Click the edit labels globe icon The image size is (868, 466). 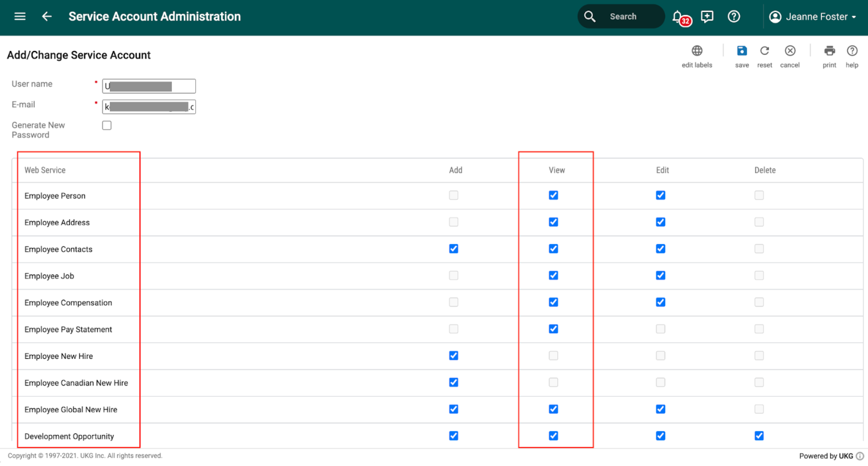tap(697, 51)
